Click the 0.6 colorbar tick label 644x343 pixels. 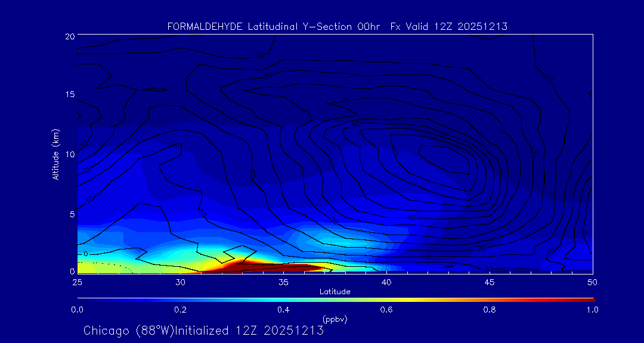386,310
